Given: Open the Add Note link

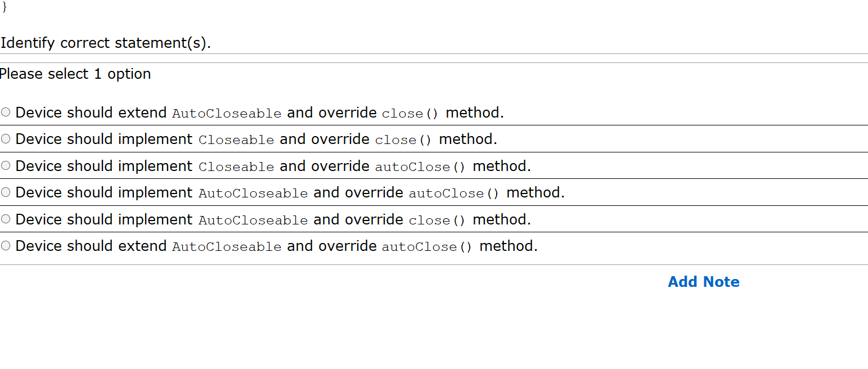Looking at the screenshot, I should tap(703, 282).
